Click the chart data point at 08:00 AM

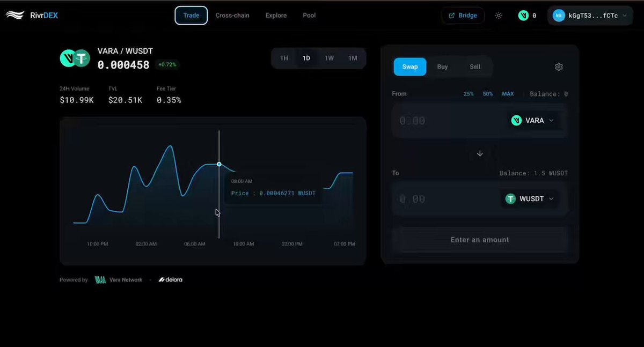pyautogui.click(x=219, y=164)
